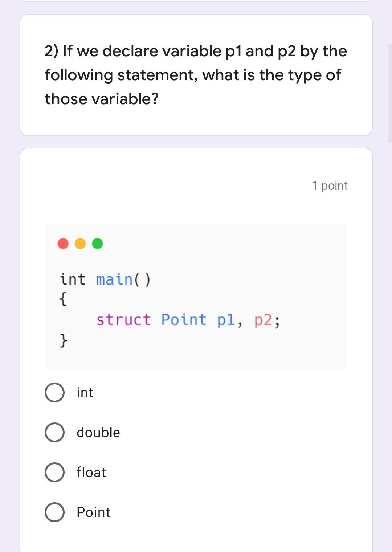Screen dimensions: 392x552
Task: Select the 'int' answer option
Action: (x=55, y=392)
